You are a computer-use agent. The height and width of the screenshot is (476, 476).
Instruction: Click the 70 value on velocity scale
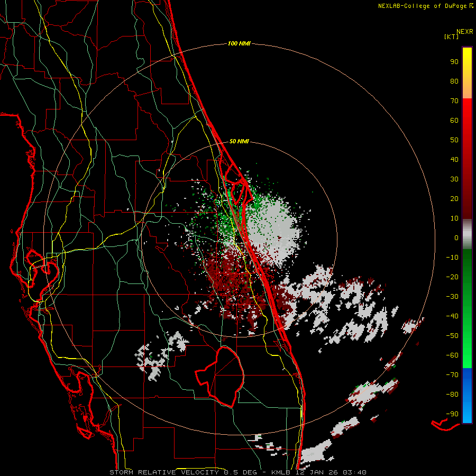[454, 101]
